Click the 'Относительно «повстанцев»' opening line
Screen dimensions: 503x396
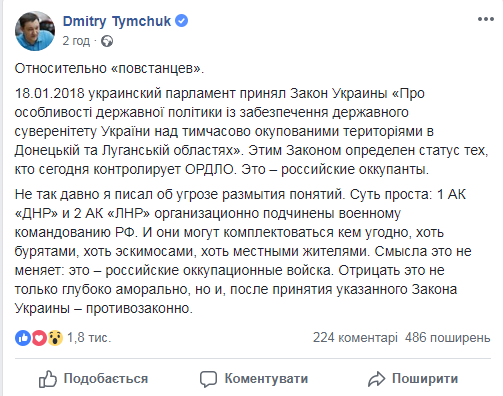tap(109, 68)
